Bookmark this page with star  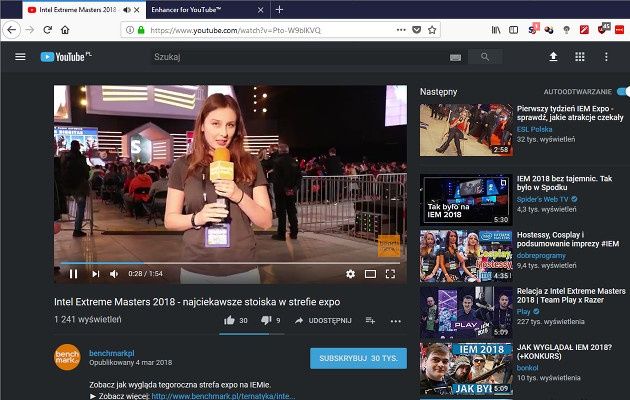pyautogui.click(x=432, y=30)
